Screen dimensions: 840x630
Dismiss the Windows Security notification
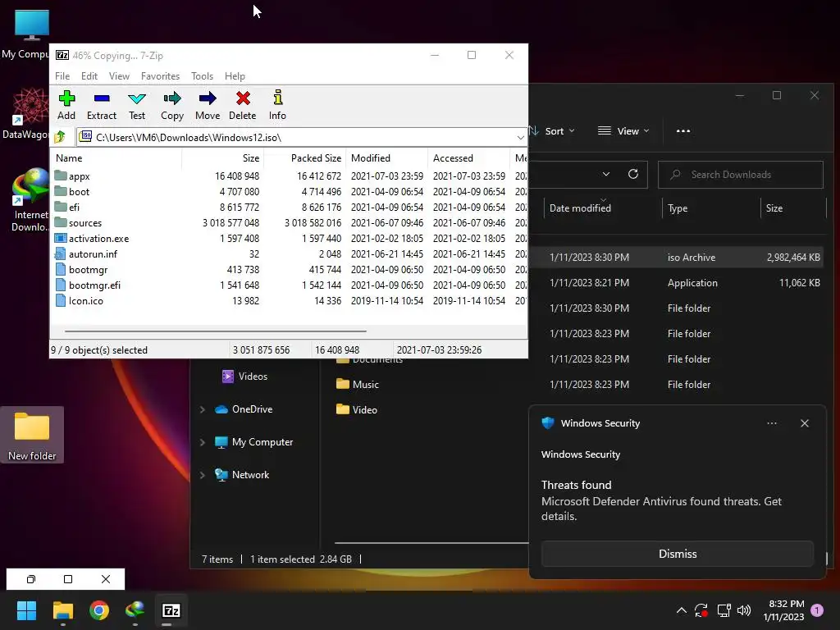677,554
